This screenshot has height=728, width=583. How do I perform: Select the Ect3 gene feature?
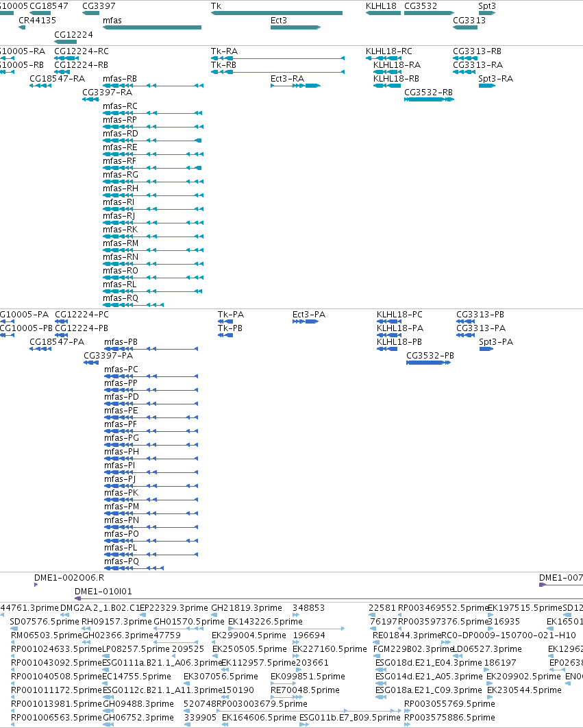(295, 27)
